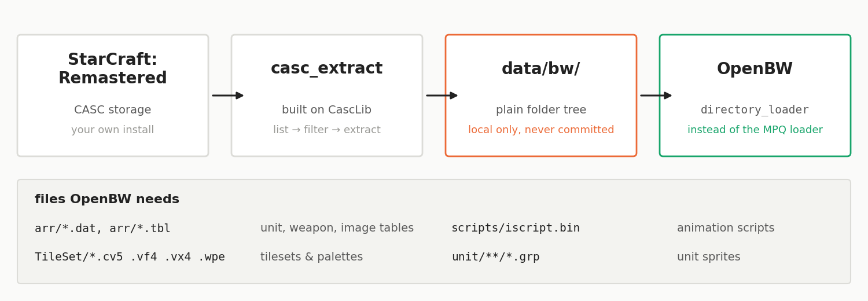Select the casc_extract box heading
Image resolution: width=868 pixels, height=301 pixels.
coord(327,69)
